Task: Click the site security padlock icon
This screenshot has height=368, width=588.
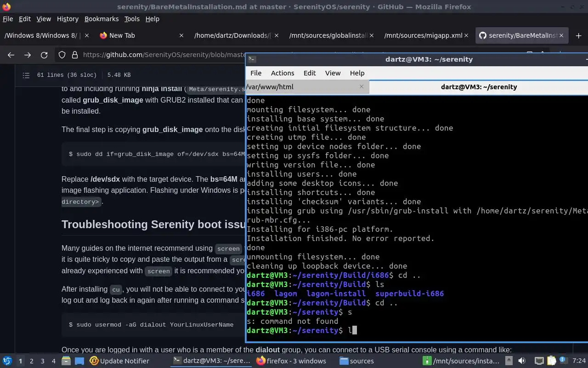Action: pyautogui.click(x=74, y=55)
